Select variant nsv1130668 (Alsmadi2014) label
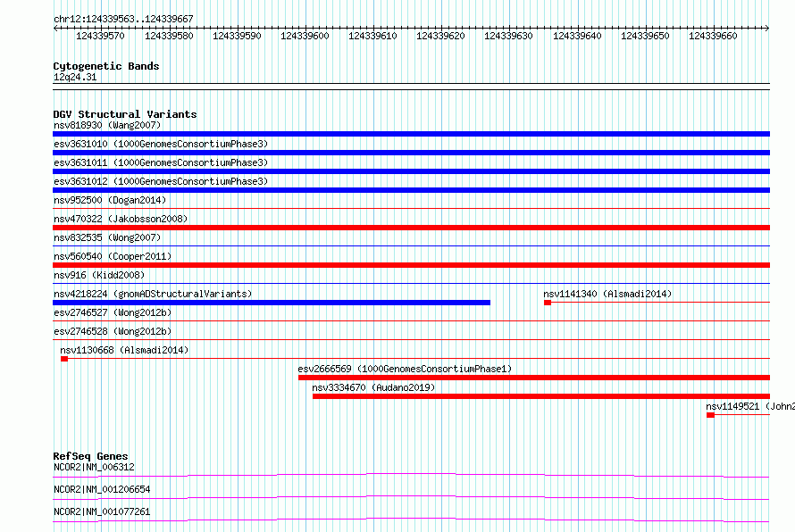The width and height of the screenshot is (795, 532). (124, 350)
